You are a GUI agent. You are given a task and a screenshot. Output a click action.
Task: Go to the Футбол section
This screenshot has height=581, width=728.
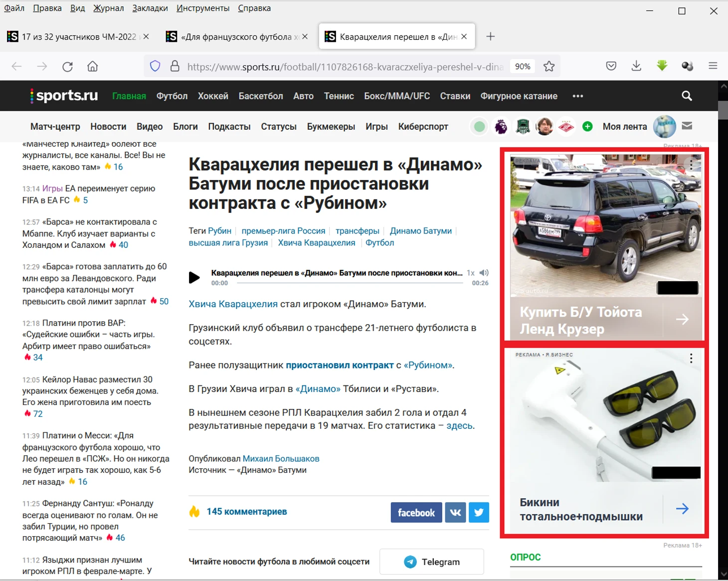172,96
